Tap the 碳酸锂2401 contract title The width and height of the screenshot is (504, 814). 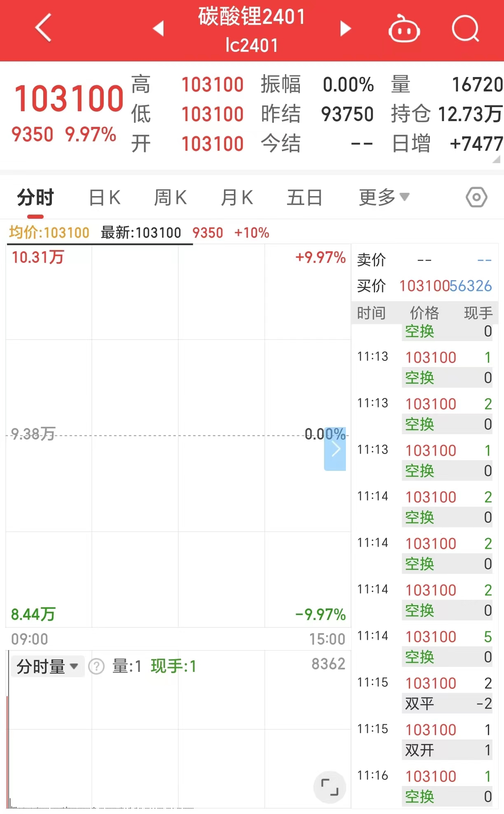252,17
